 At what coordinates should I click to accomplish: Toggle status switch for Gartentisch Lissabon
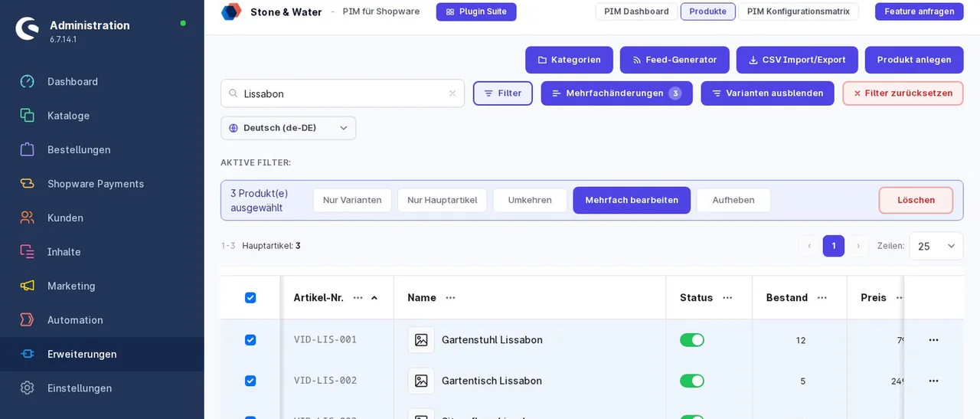pyautogui.click(x=692, y=381)
